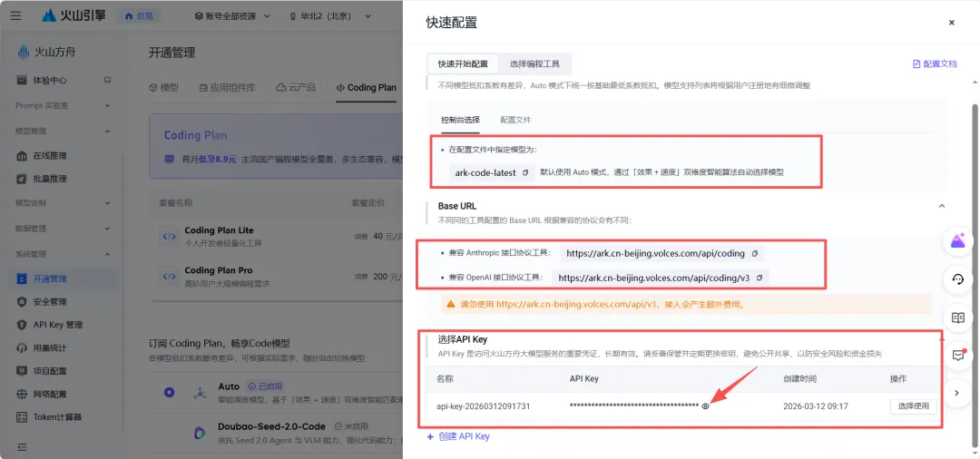This screenshot has width=980, height=459.
Task: Click the Coding Plan Pro code icon
Action: (169, 276)
